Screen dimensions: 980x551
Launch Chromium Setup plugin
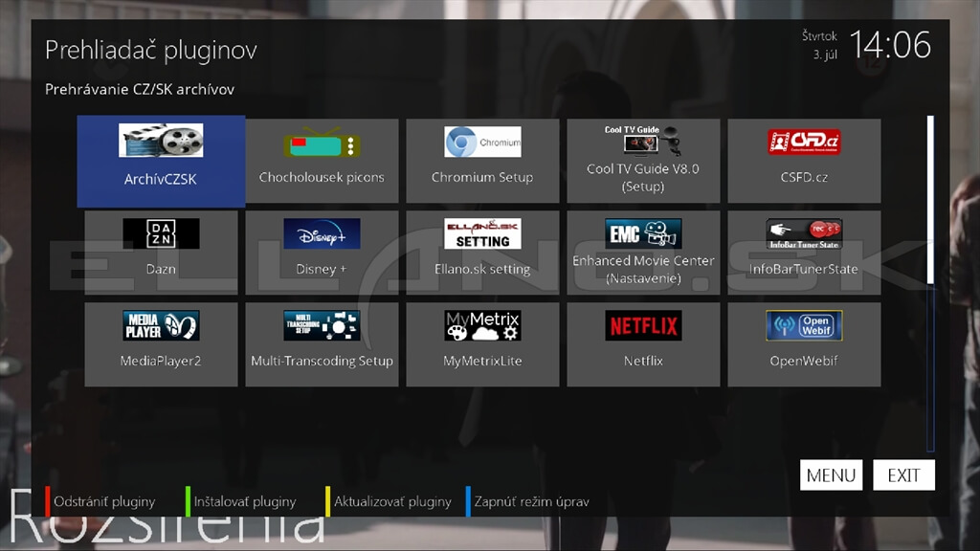tap(482, 161)
